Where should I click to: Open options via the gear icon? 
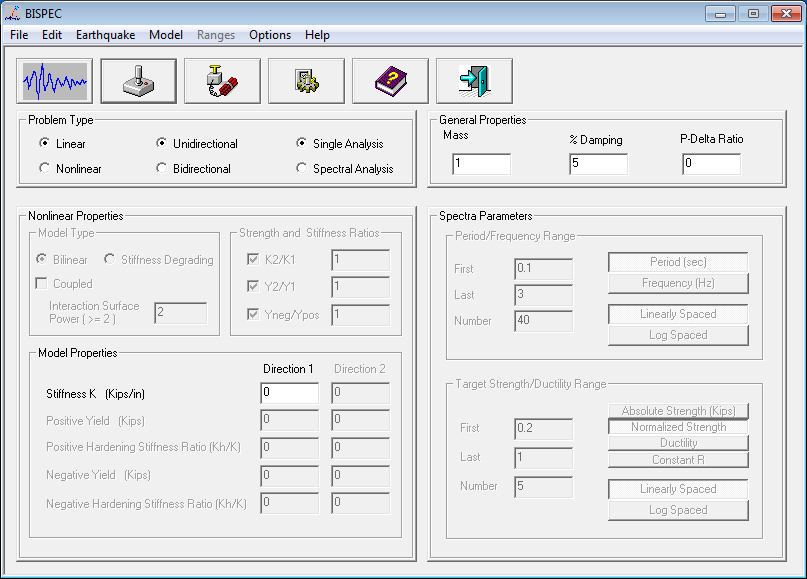(x=306, y=81)
